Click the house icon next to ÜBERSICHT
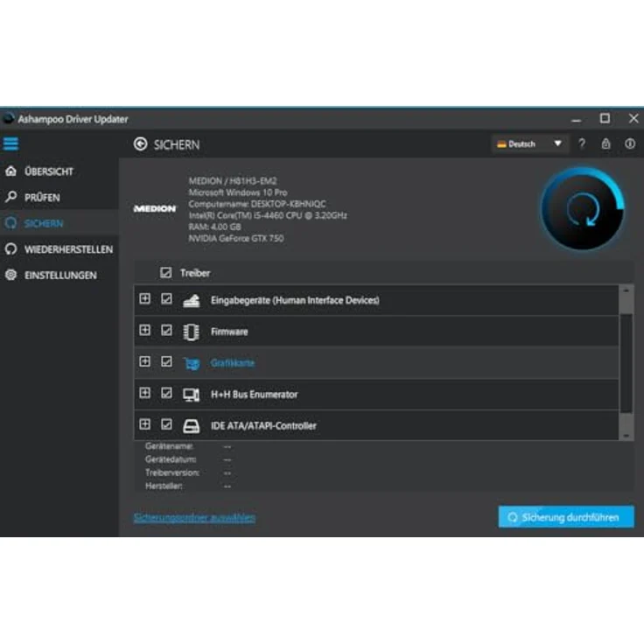Viewport: 644px width, 644px height. (11, 171)
